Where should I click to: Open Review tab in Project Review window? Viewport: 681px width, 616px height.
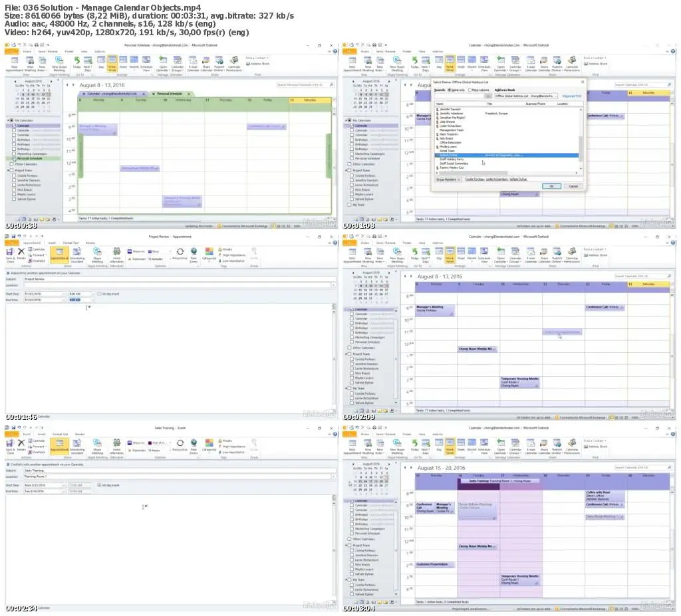90,243
